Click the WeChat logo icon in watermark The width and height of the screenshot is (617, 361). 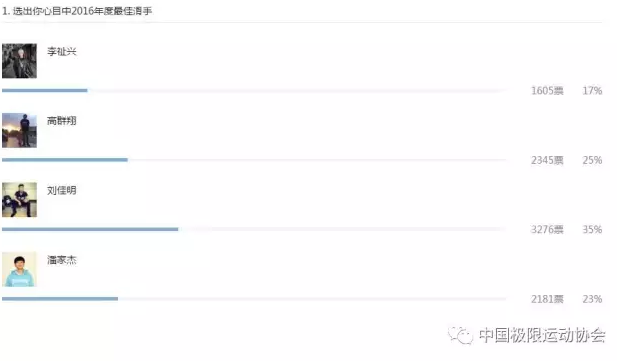click(x=460, y=335)
